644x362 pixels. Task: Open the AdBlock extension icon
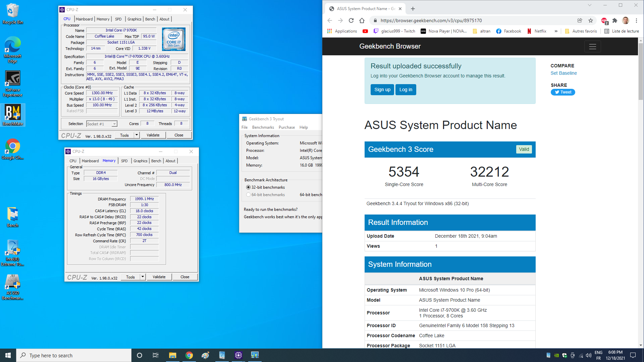coord(604,21)
